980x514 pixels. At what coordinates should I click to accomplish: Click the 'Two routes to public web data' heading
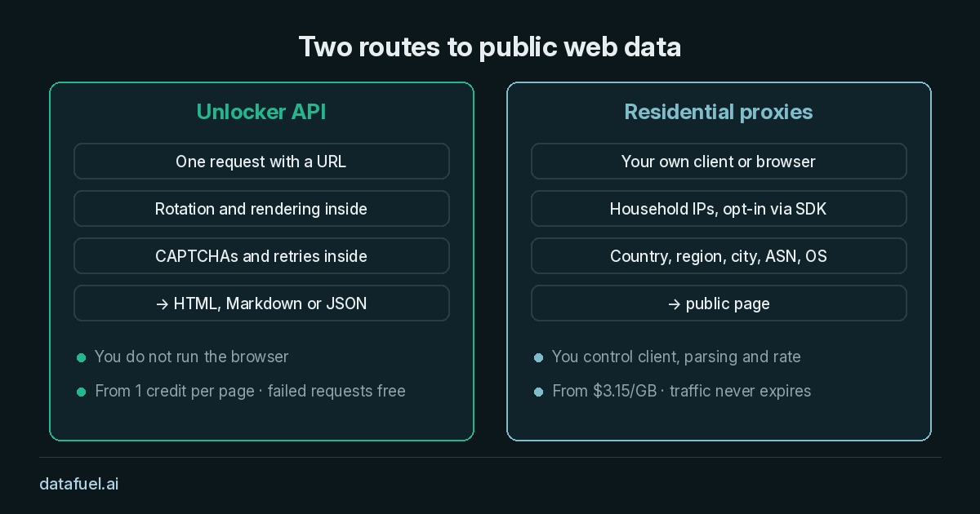point(490,47)
